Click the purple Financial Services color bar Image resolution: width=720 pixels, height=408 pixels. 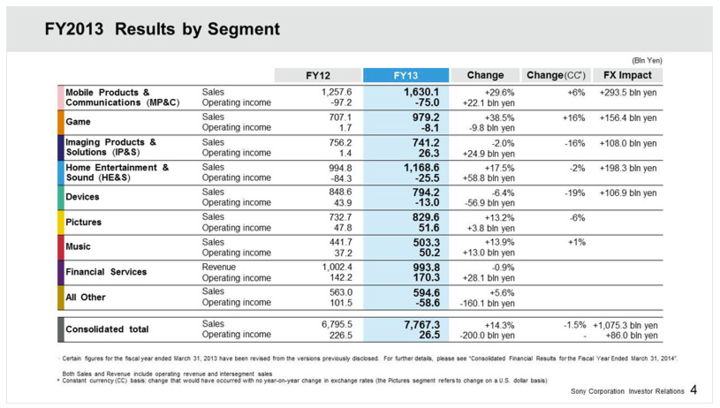click(61, 271)
